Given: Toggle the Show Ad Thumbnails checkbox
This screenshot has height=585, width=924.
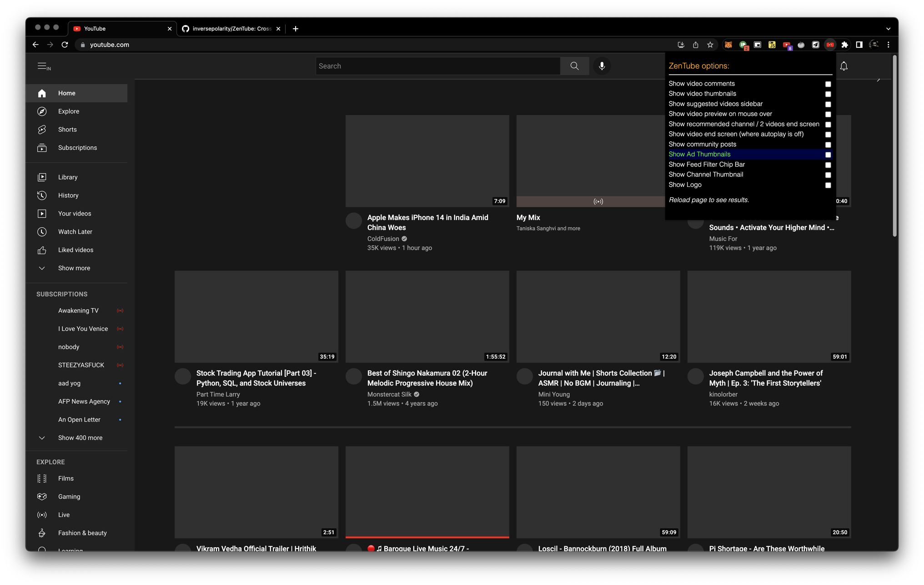Looking at the screenshot, I should coord(828,155).
